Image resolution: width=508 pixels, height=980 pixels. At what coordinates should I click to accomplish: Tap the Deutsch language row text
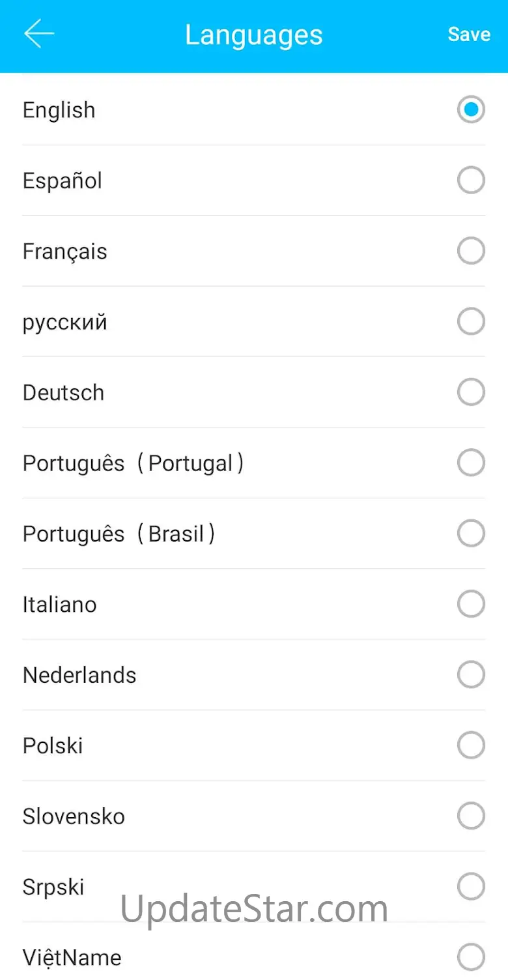[63, 393]
